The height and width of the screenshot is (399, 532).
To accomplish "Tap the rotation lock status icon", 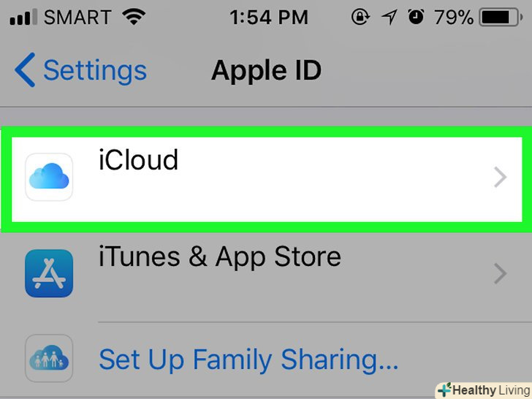I will [x=360, y=17].
